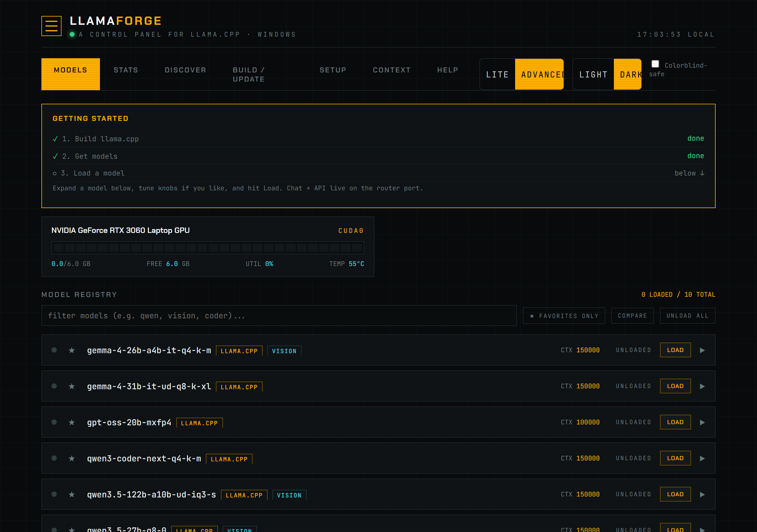The image size is (757, 532).
Task: Select the DARK theme
Action: [x=627, y=74]
